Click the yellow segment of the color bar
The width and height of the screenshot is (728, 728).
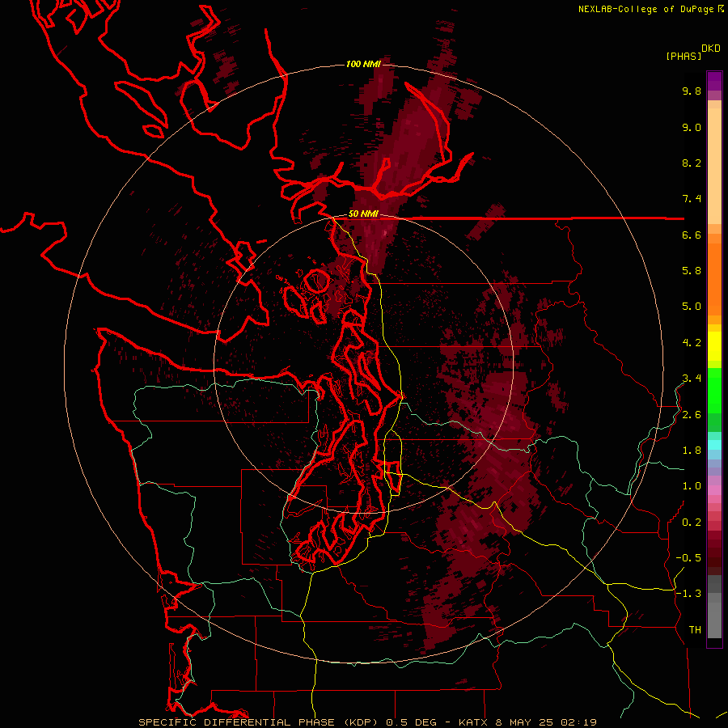coord(714,346)
